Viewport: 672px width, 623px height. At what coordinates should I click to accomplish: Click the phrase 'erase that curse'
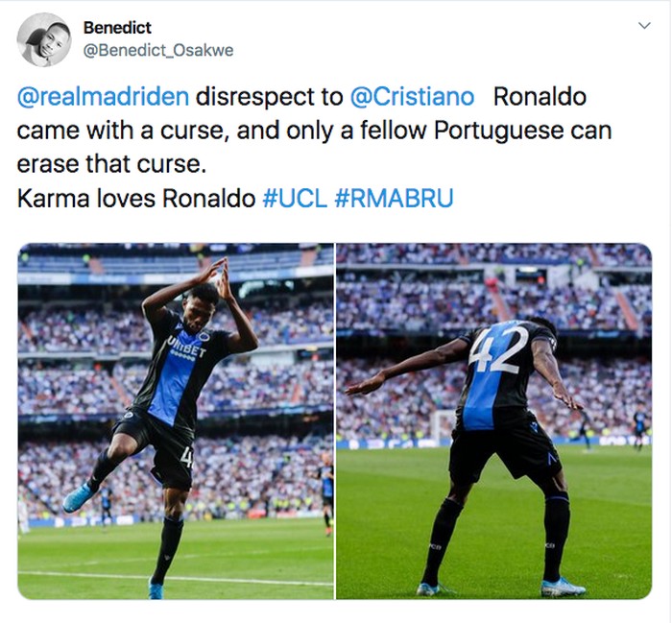click(x=111, y=164)
